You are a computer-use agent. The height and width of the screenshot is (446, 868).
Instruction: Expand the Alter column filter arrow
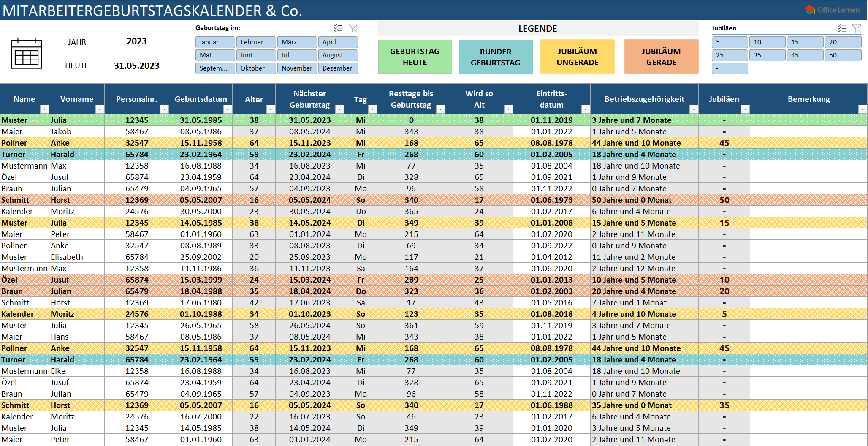coord(271,109)
